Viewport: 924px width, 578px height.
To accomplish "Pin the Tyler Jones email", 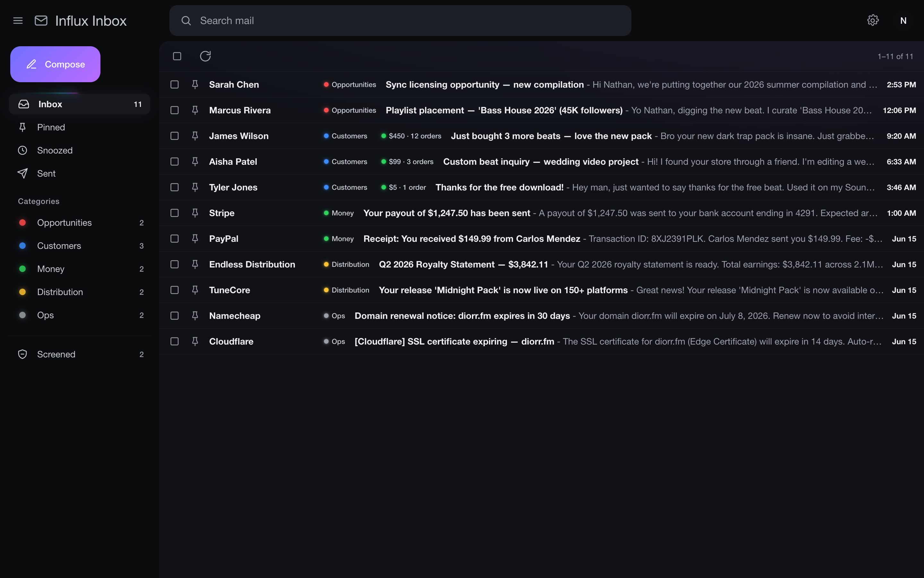I will point(195,187).
